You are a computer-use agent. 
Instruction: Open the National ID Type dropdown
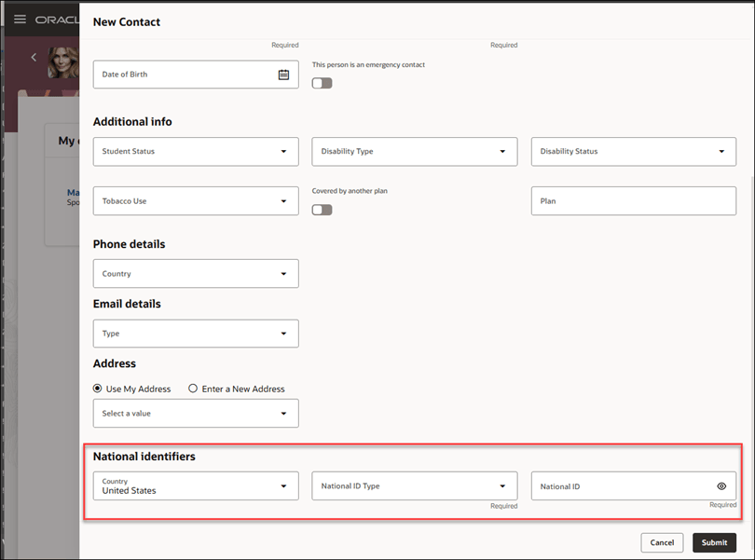click(x=415, y=485)
